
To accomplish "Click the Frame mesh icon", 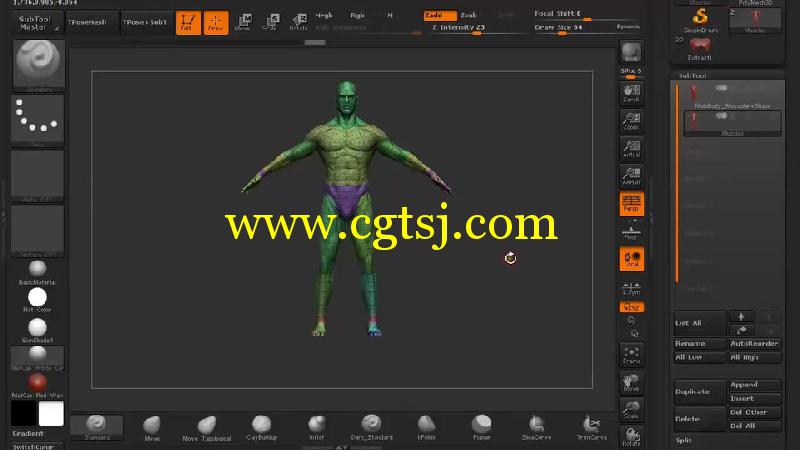I will click(x=631, y=356).
